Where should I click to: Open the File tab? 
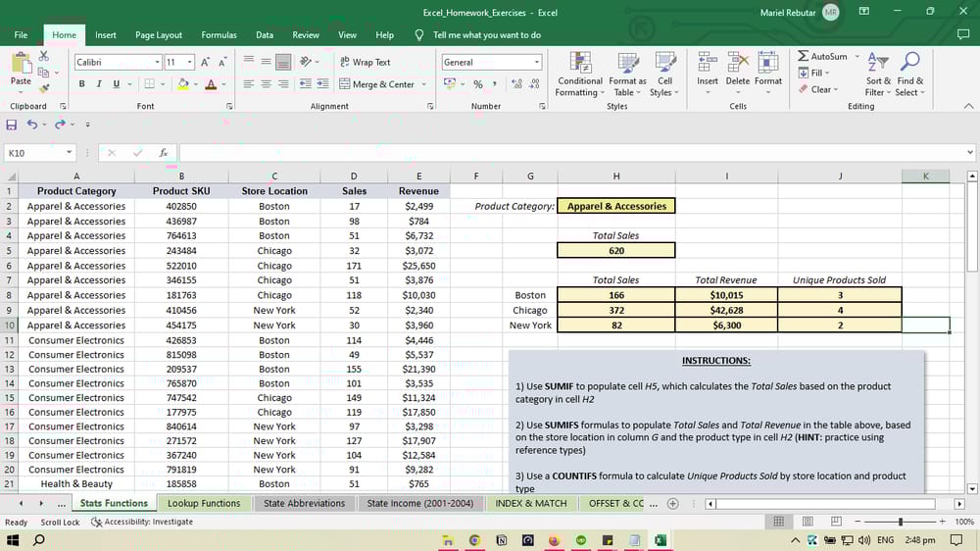pyautogui.click(x=21, y=35)
